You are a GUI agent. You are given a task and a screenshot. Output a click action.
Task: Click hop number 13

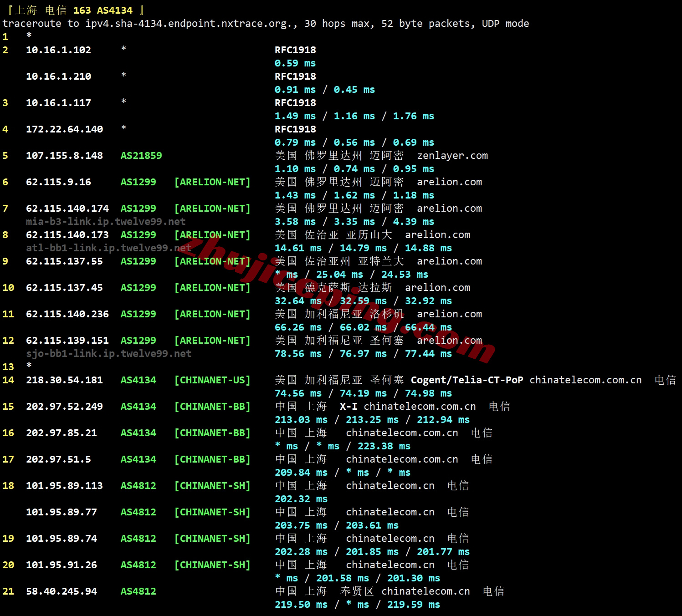click(x=8, y=367)
